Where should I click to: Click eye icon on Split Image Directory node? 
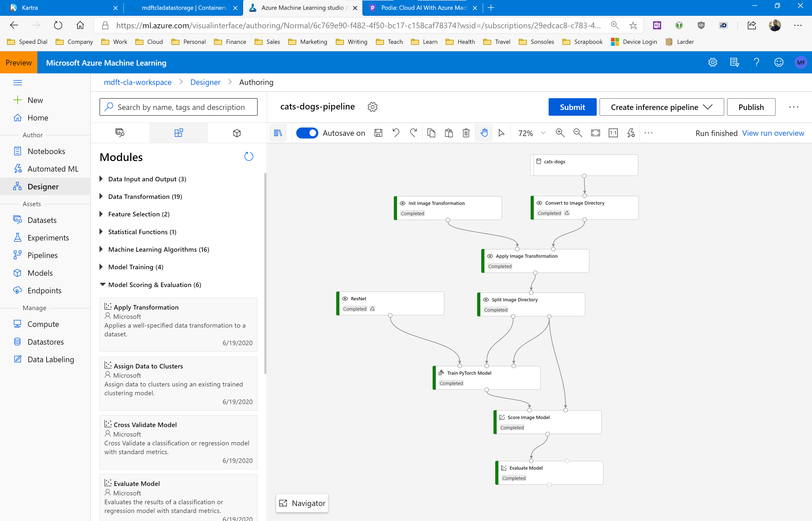[x=486, y=300]
